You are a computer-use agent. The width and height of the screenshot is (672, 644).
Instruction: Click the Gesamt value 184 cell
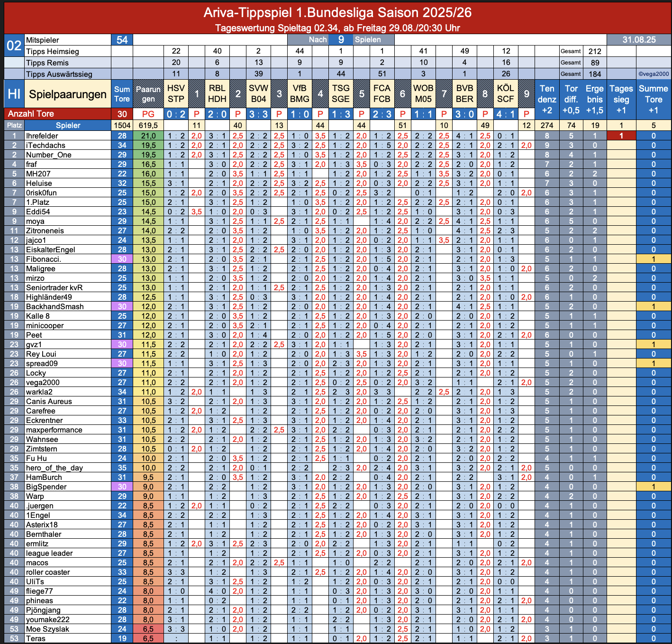595,74
